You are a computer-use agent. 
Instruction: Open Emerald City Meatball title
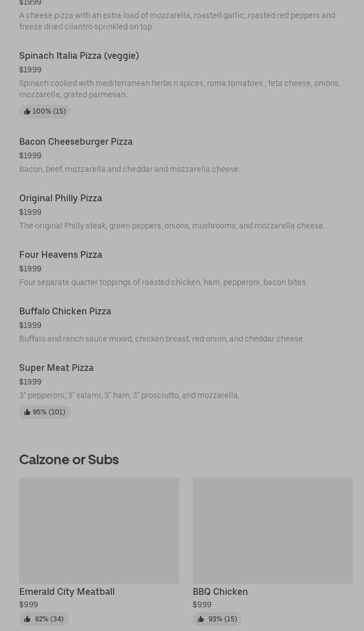click(x=67, y=591)
